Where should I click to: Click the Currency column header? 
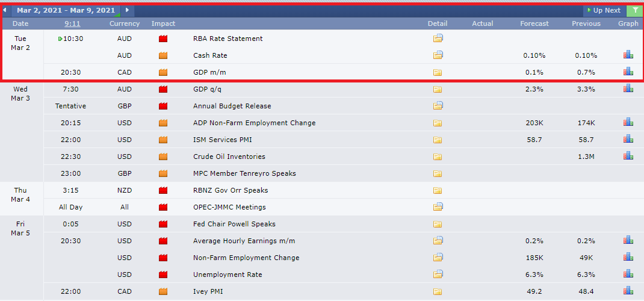(125, 23)
